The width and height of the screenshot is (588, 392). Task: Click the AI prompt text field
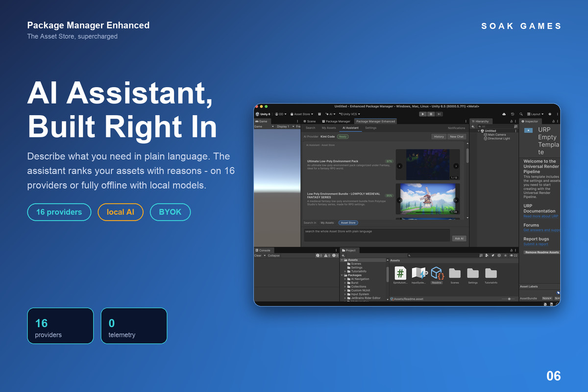click(x=377, y=235)
